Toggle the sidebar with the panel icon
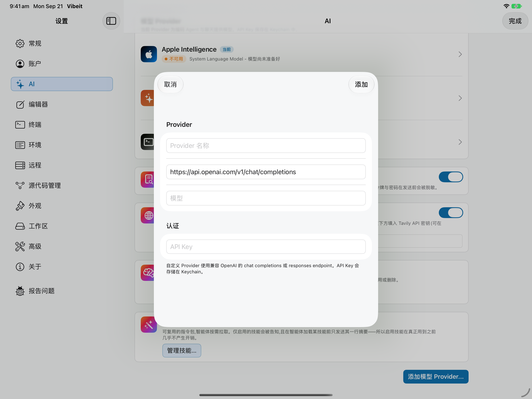 pyautogui.click(x=111, y=21)
